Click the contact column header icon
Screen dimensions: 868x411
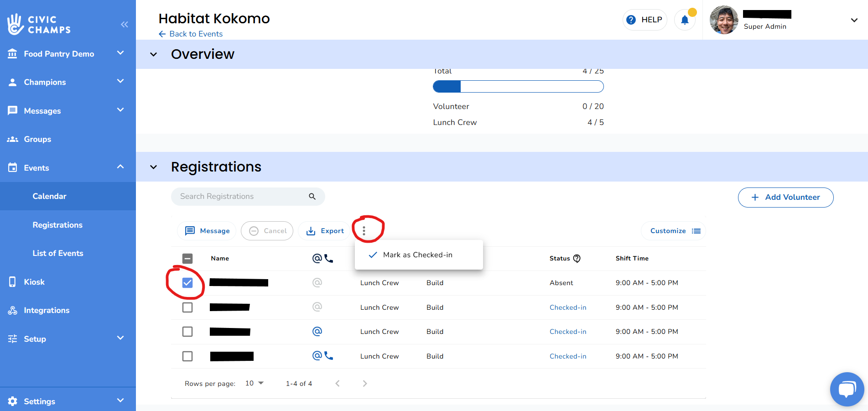tap(322, 259)
